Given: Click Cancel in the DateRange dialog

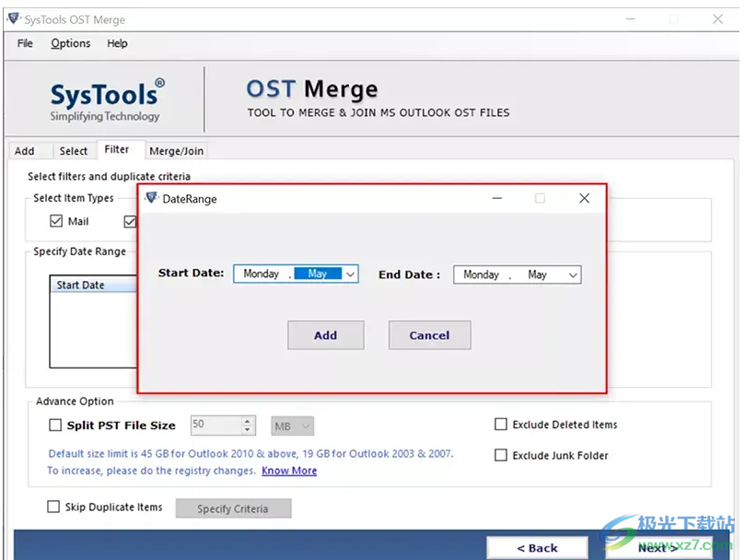Looking at the screenshot, I should 429,335.
